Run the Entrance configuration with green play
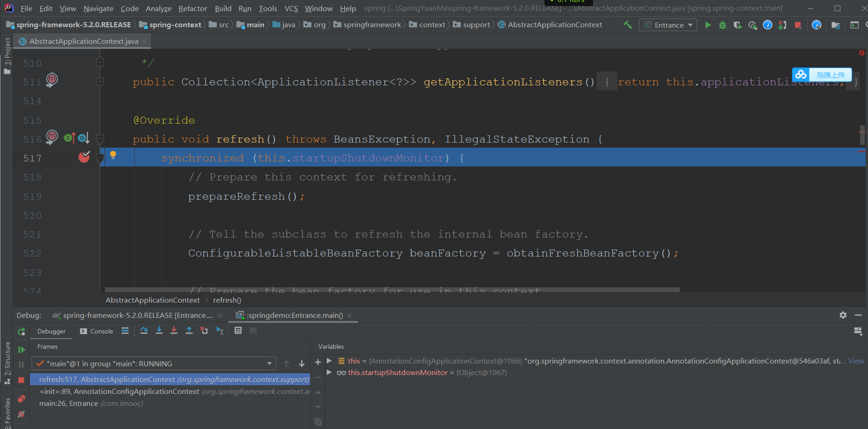Screen dimensions: 868x429 (x=708, y=25)
